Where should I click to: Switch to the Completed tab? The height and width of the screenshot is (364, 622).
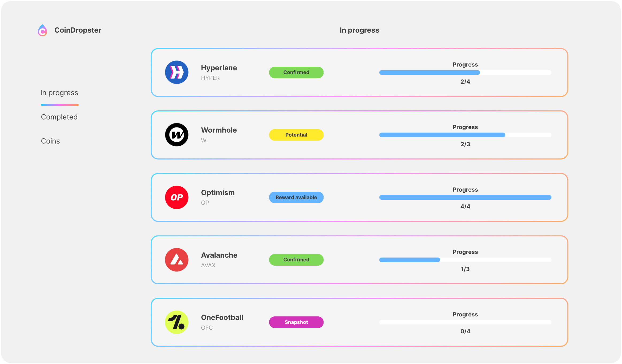coord(59,117)
